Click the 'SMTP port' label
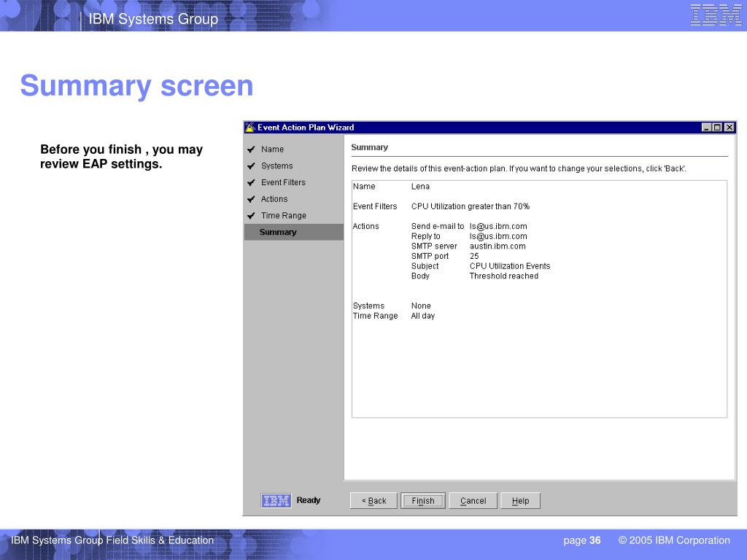The width and height of the screenshot is (747, 560). (x=430, y=256)
